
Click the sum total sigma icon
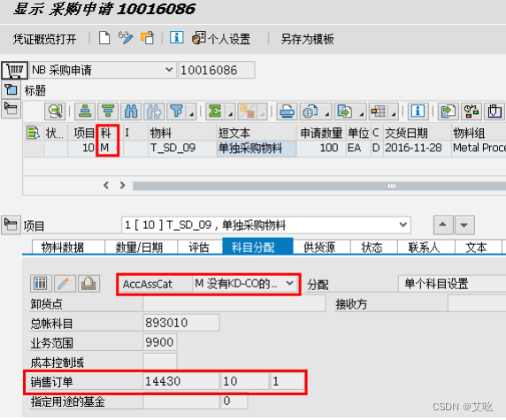pos(215,111)
